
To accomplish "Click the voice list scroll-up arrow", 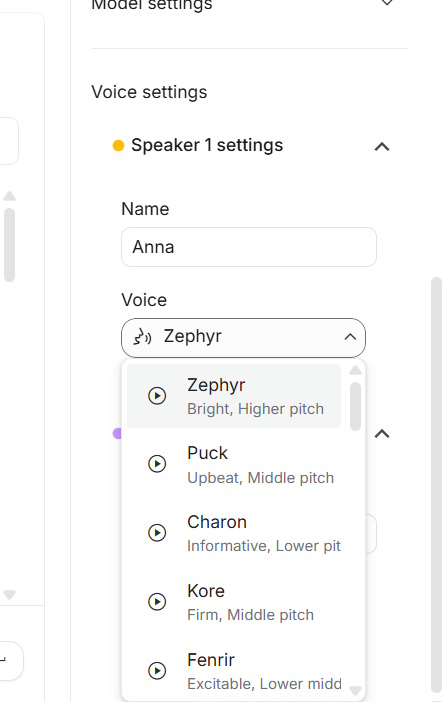I will tap(355, 370).
